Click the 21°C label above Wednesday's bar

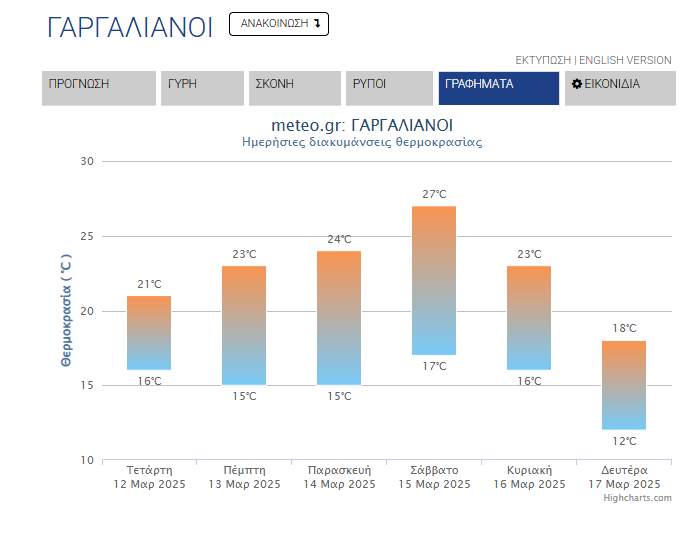(149, 284)
